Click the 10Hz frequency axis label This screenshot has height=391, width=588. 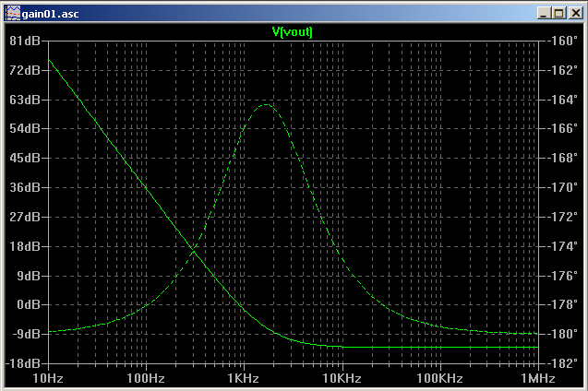(48, 378)
